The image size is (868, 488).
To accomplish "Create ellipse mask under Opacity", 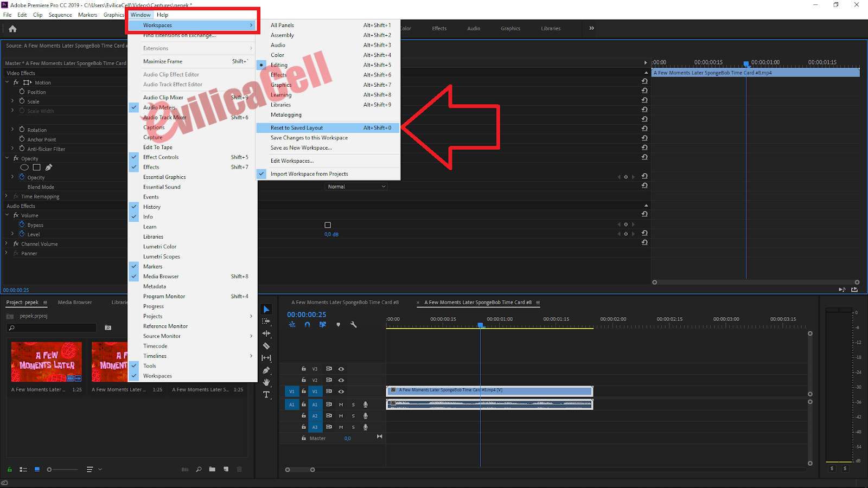I will [24, 168].
